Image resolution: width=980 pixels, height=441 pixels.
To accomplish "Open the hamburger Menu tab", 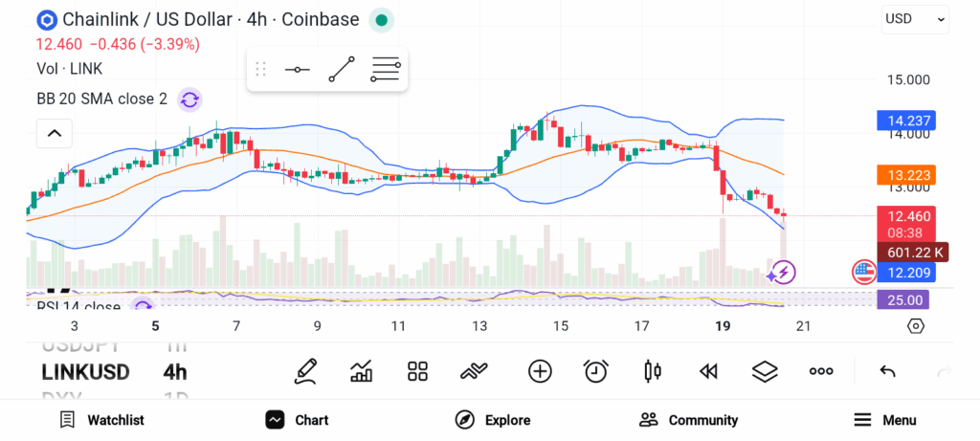I will pos(885,420).
